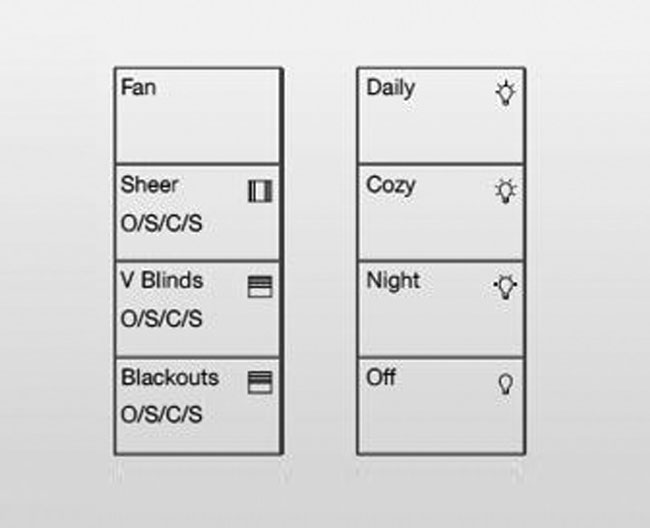Click the Night light bulb icon
The width and height of the screenshot is (650, 528).
505,286
